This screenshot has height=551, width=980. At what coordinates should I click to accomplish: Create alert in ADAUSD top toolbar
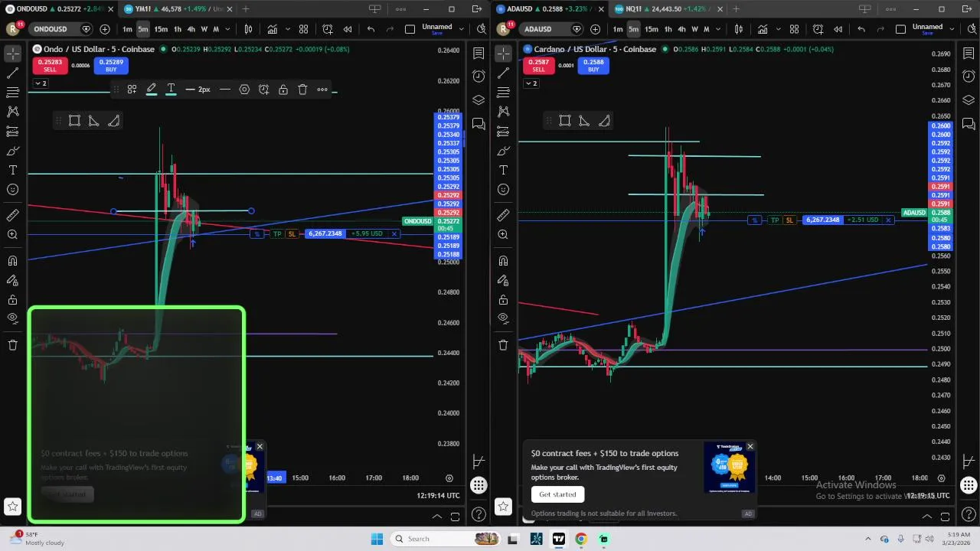tap(818, 29)
